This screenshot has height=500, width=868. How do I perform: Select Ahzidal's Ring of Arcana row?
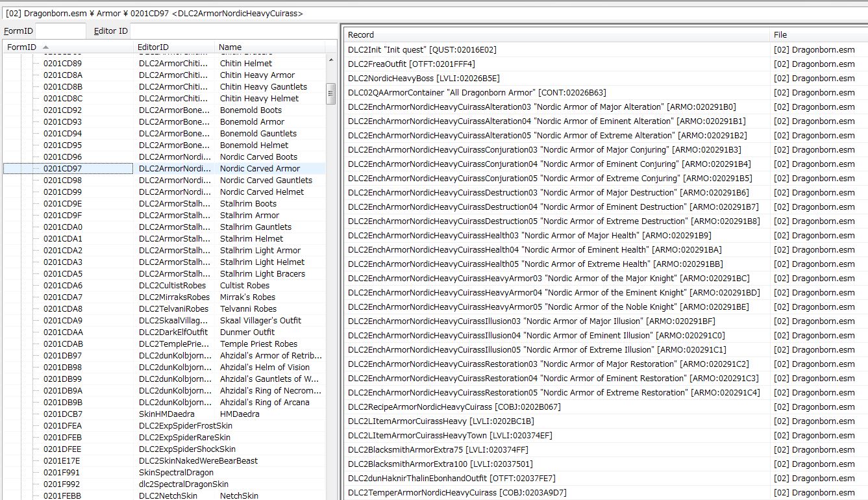coord(164,403)
